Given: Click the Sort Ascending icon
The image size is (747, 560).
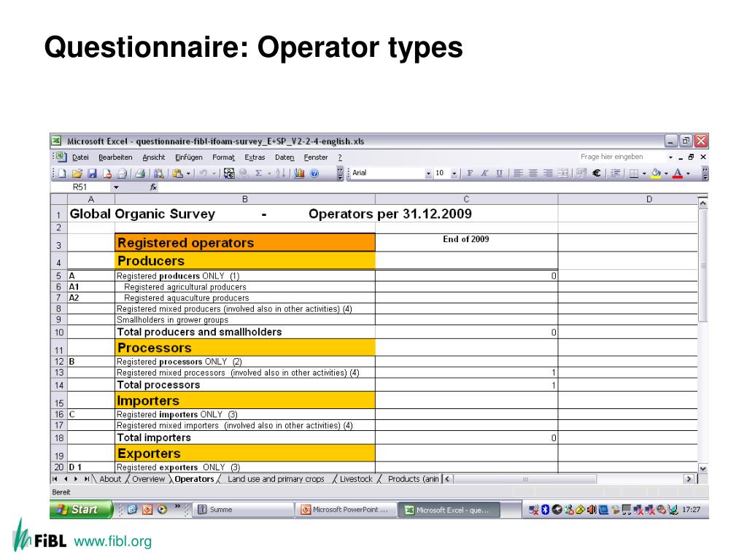Looking at the screenshot, I should (x=279, y=174).
